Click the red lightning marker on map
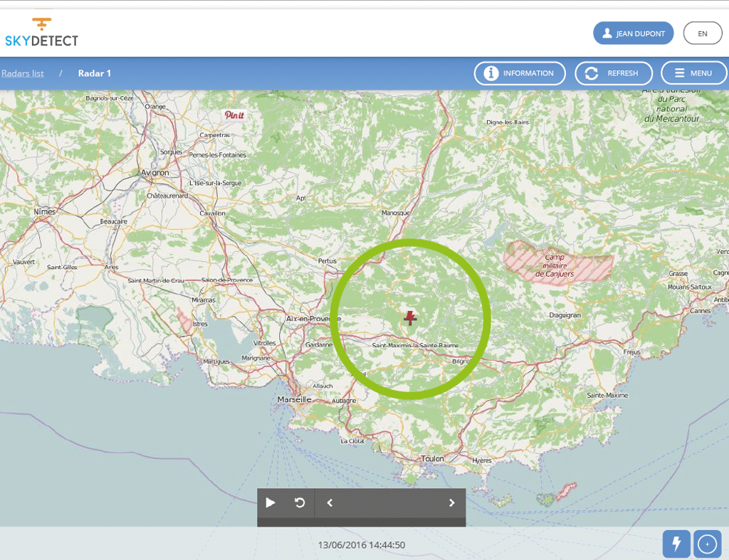 pyautogui.click(x=410, y=317)
